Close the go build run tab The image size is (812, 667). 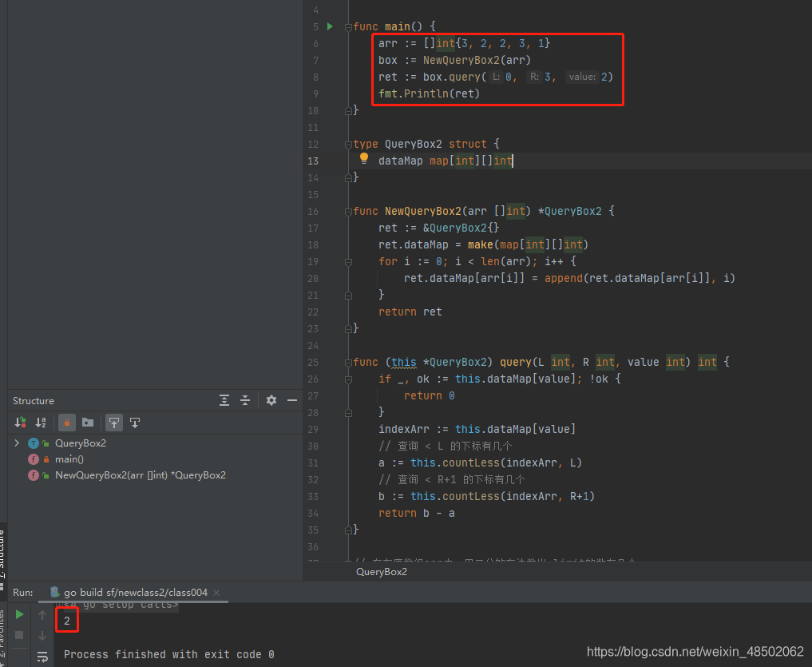(x=216, y=593)
